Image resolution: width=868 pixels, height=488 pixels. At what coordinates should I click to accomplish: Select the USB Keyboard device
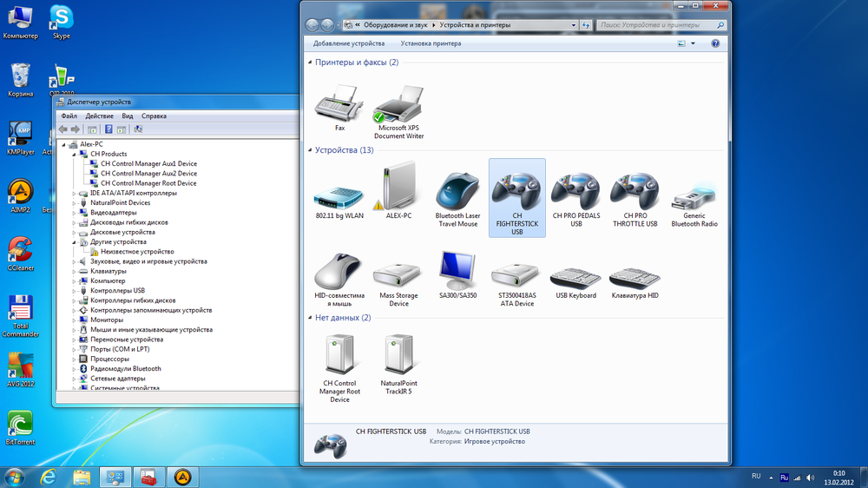point(575,283)
